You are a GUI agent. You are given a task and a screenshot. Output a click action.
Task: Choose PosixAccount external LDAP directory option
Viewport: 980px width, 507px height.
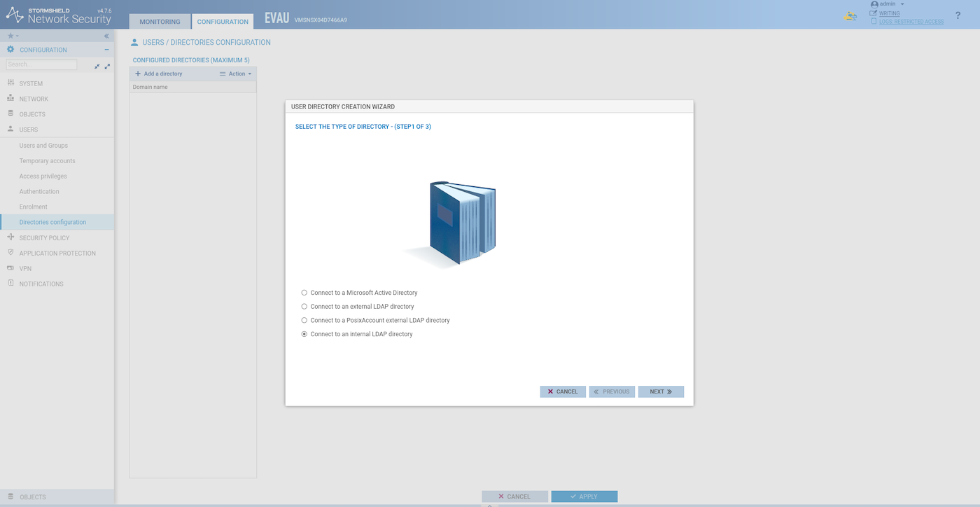click(x=304, y=321)
